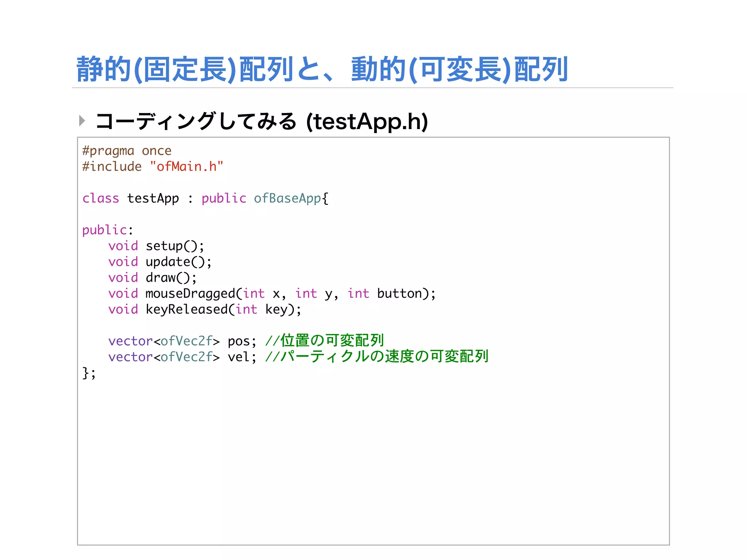The height and width of the screenshot is (560, 747).
Task: Click the comment '//位置の可変配列'
Action: coord(325,341)
